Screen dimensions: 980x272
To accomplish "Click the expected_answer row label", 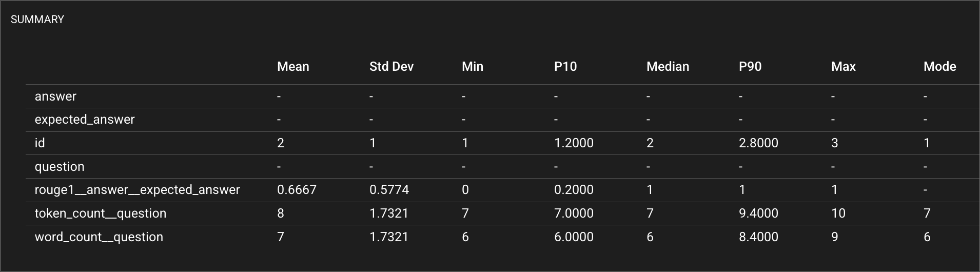I will (85, 120).
